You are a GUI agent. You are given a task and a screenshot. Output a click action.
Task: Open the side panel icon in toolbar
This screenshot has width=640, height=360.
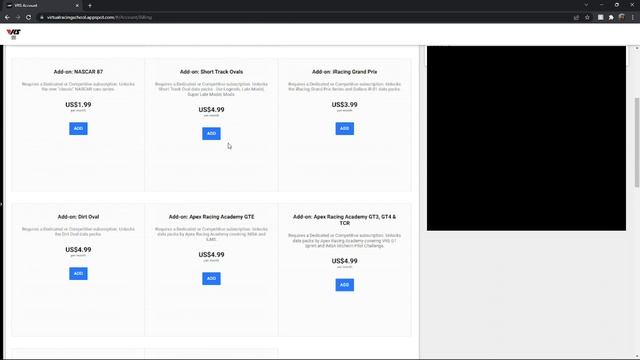(x=600, y=18)
